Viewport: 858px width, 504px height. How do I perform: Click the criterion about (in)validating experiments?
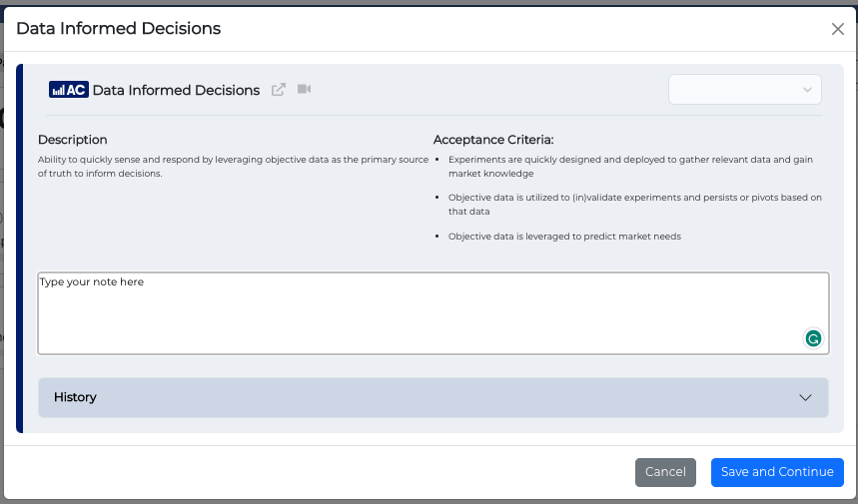pyautogui.click(x=634, y=204)
